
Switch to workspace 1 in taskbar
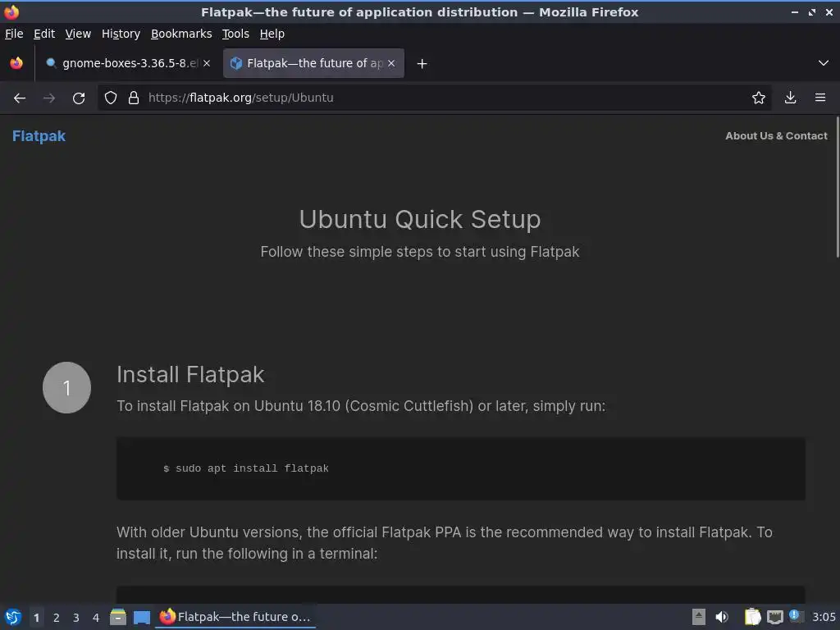tap(36, 618)
